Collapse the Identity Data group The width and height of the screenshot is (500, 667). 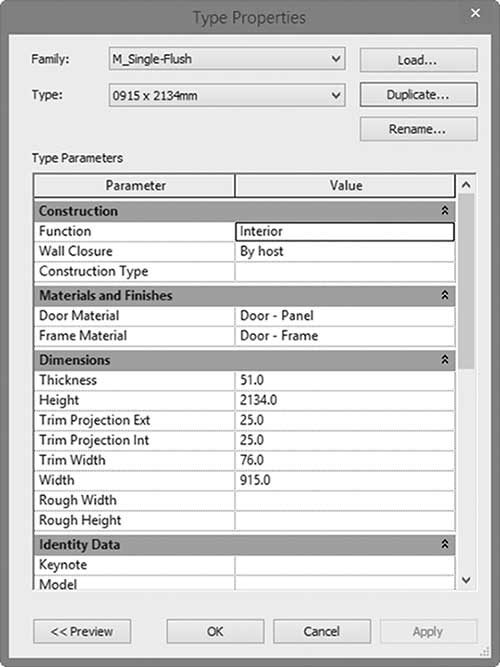pyautogui.click(x=445, y=544)
